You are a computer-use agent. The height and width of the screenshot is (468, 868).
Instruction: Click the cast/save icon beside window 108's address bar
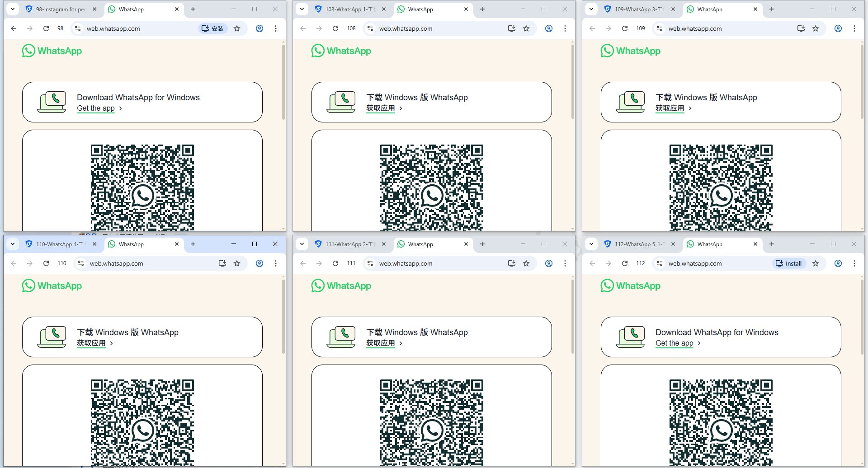tap(511, 28)
